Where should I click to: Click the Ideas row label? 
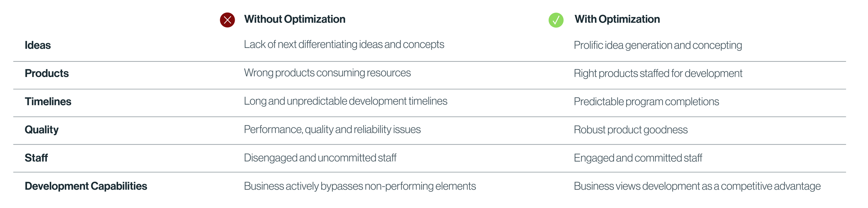click(x=37, y=45)
